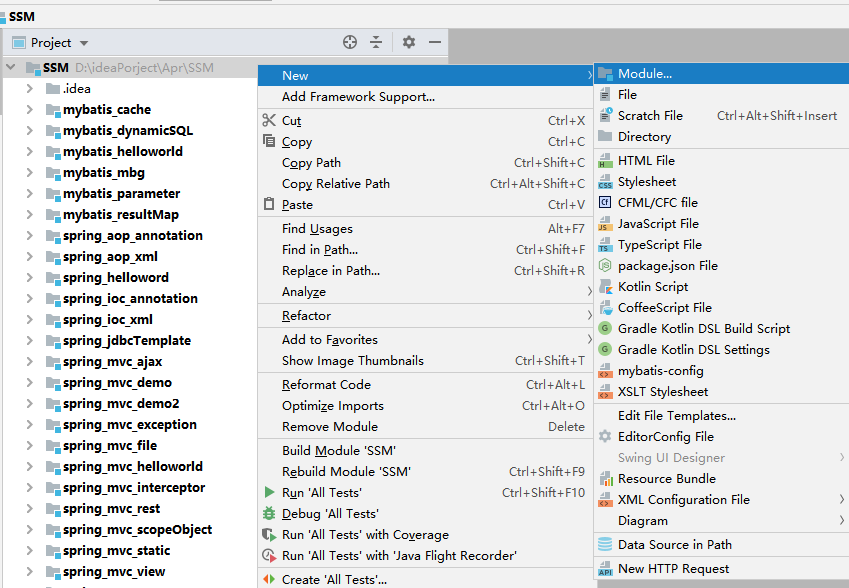
Task: Choose XSLT Stylesheet in New submenu
Action: (721, 391)
